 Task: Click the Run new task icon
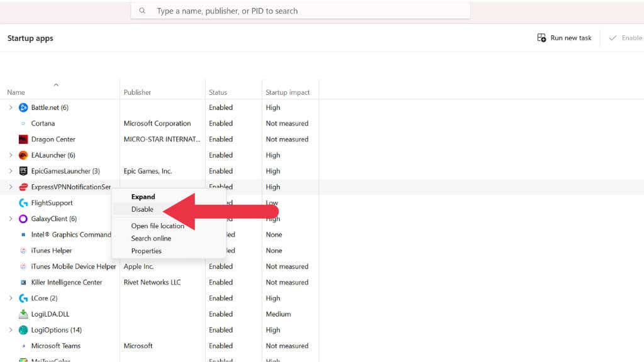pos(541,38)
